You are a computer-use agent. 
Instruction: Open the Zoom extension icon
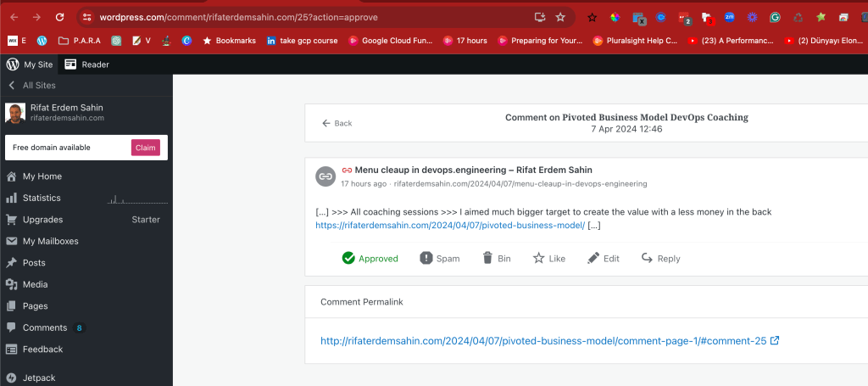[x=729, y=17]
